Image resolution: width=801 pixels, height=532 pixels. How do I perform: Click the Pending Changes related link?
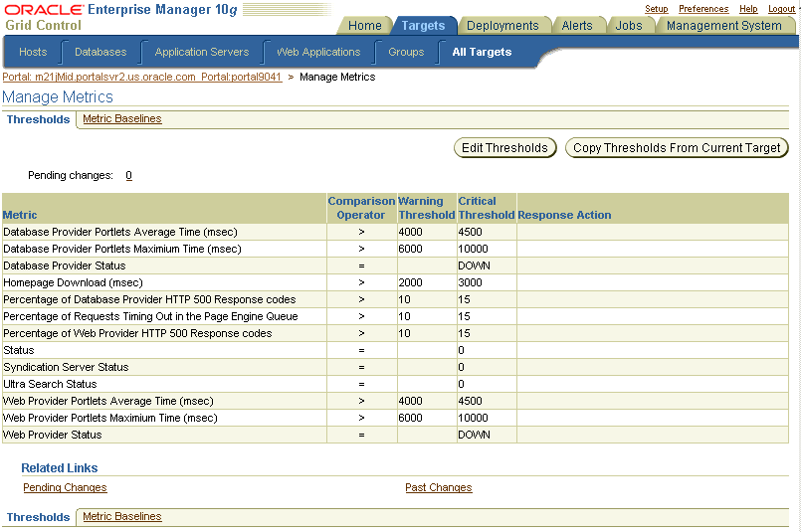[x=65, y=487]
